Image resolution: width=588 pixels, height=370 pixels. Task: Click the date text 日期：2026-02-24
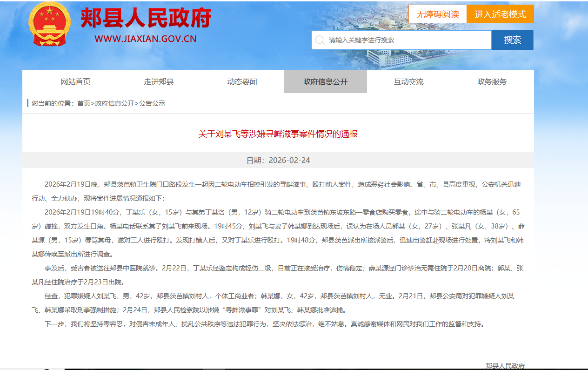point(278,160)
